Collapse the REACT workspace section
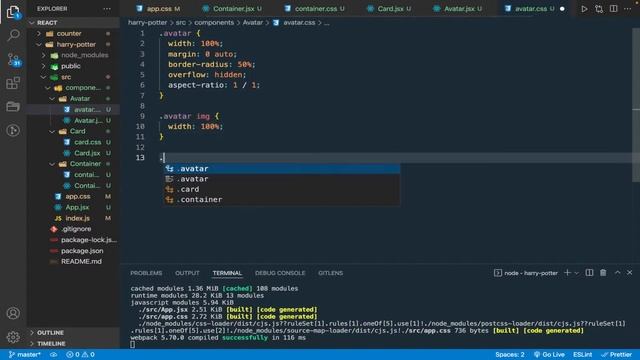Screen dimensions: 640x360 coord(73,22)
